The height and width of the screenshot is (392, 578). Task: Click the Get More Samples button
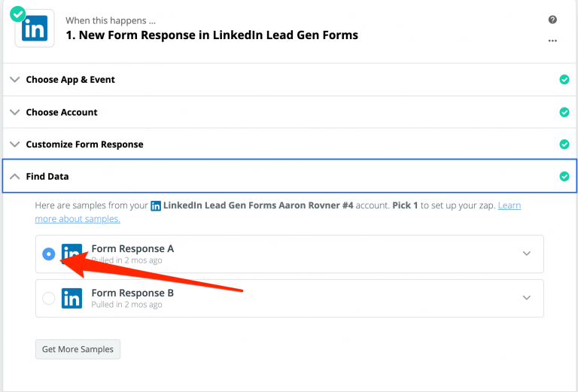pyautogui.click(x=78, y=349)
